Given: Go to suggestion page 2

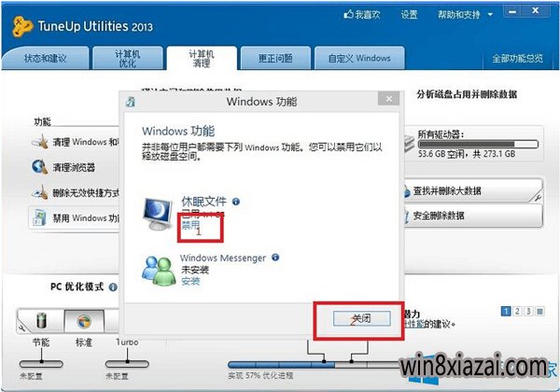Looking at the screenshot, I should pos(517,312).
